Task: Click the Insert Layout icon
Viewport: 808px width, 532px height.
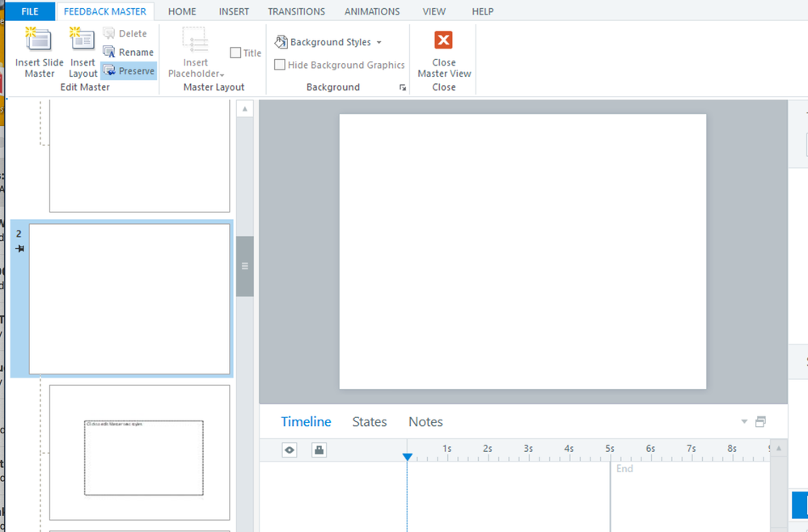Action: coord(82,40)
